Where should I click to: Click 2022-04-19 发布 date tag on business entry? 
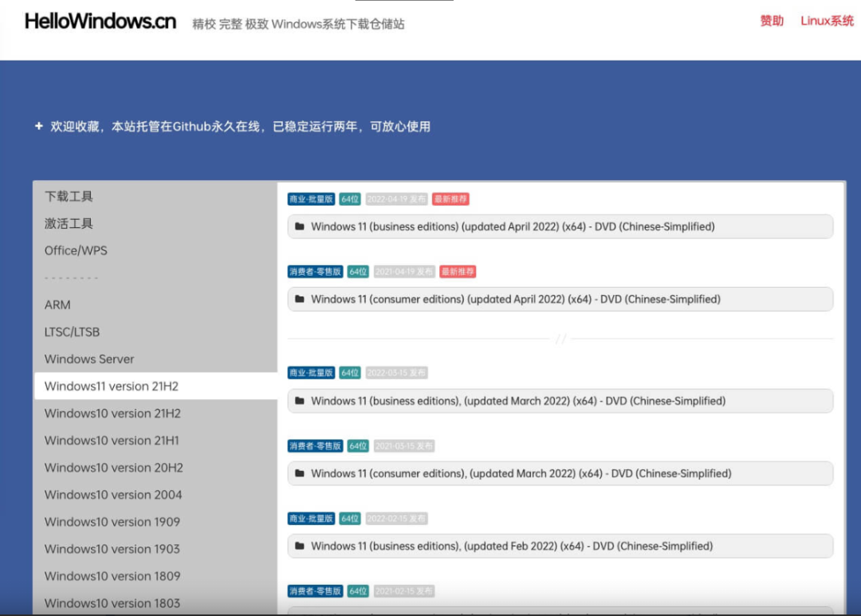396,199
